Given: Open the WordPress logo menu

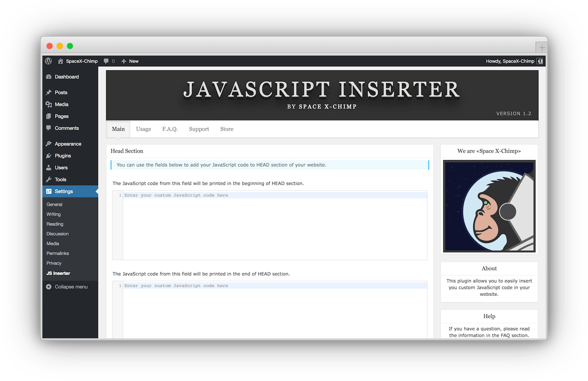Looking at the screenshot, I should coord(48,61).
